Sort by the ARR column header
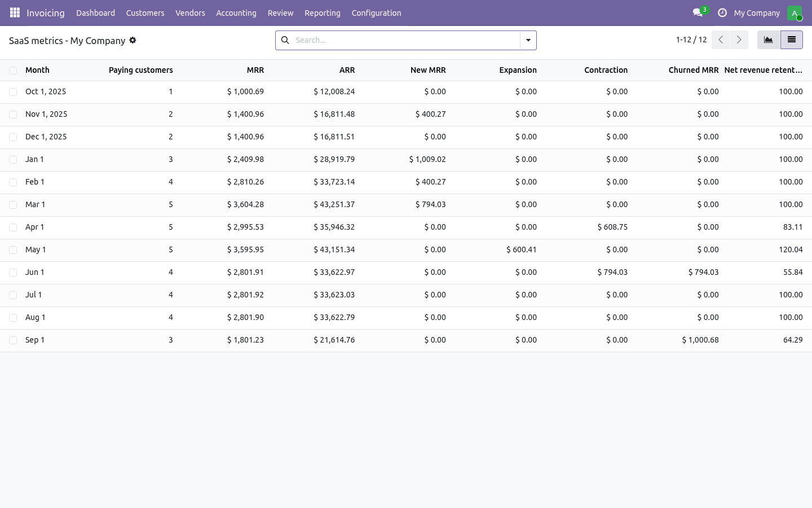This screenshot has height=508, width=812. click(347, 70)
